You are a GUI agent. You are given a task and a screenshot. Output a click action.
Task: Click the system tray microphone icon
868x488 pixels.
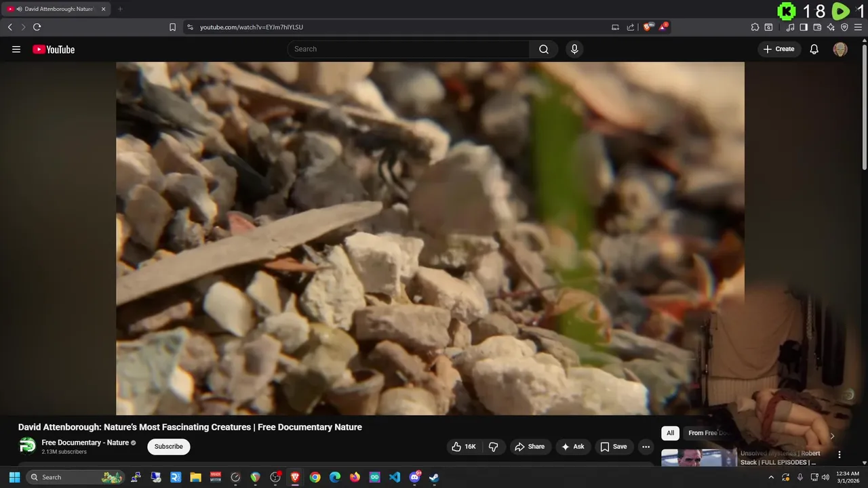point(800,477)
